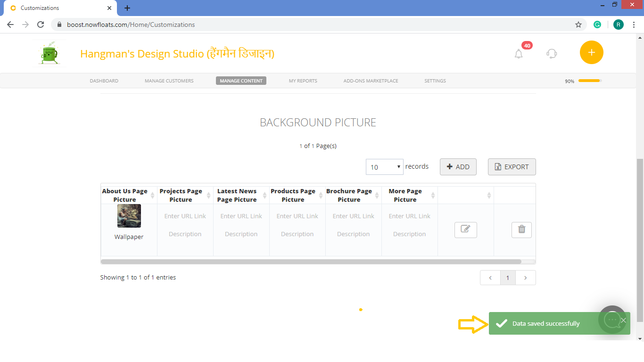Click the page vertical scrollbar

640,240
